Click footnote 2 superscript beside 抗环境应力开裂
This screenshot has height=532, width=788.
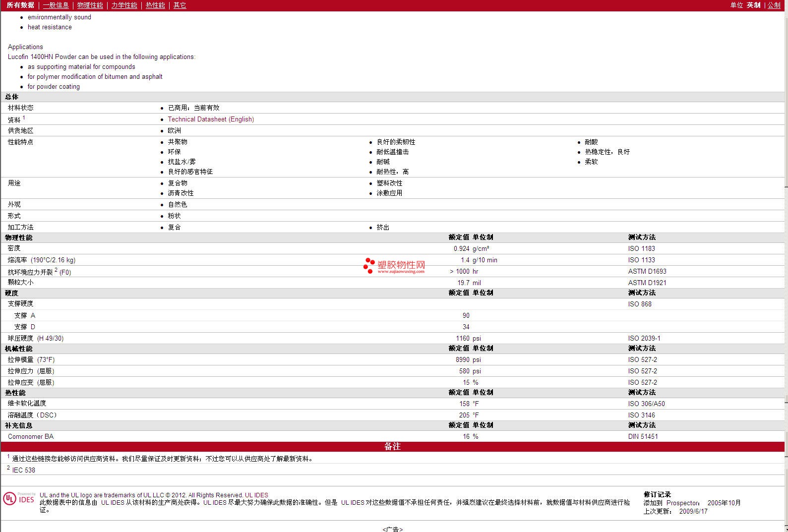56,270
